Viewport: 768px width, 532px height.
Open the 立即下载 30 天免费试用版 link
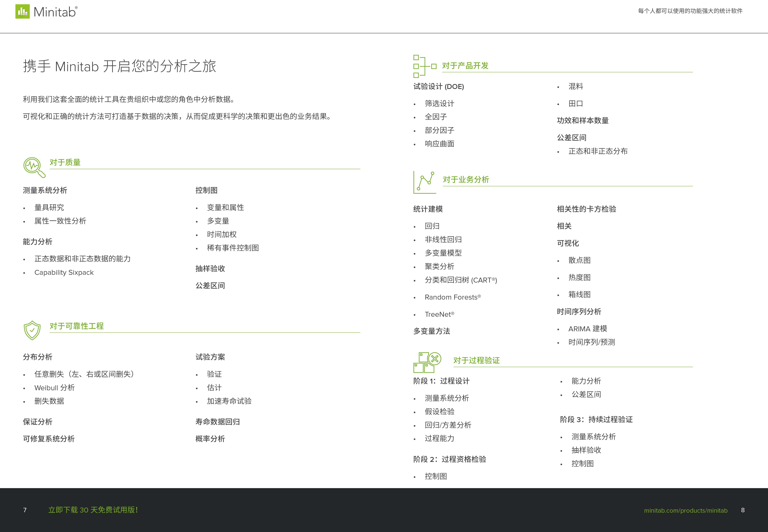(x=93, y=510)
